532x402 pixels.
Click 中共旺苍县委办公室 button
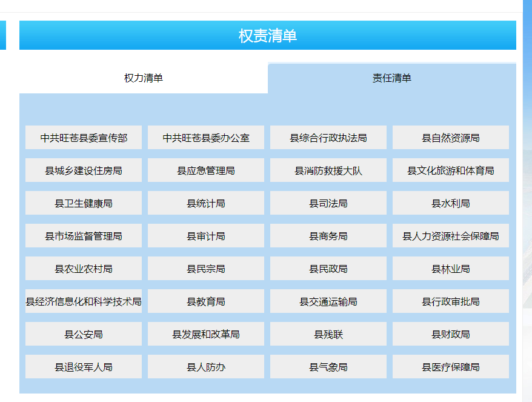point(206,138)
